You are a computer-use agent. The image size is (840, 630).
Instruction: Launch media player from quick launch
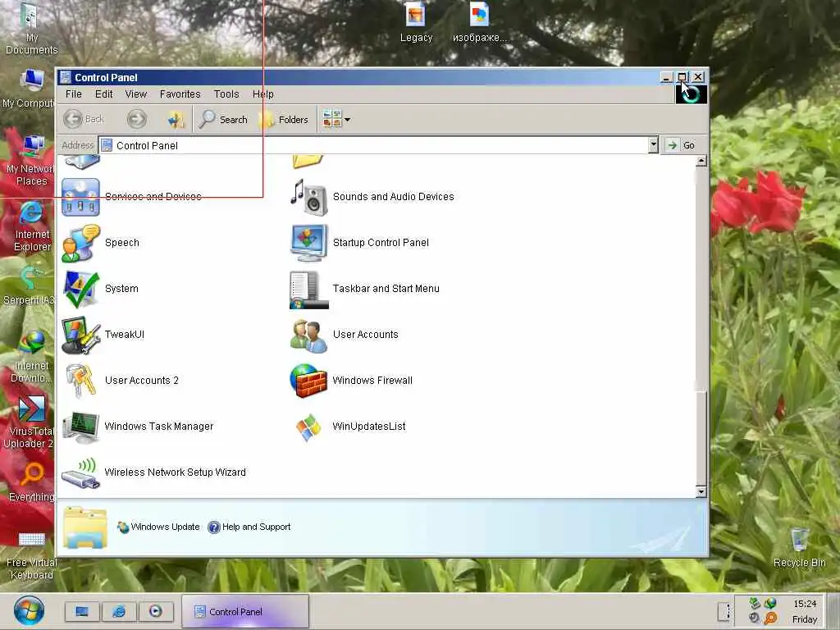(x=156, y=611)
